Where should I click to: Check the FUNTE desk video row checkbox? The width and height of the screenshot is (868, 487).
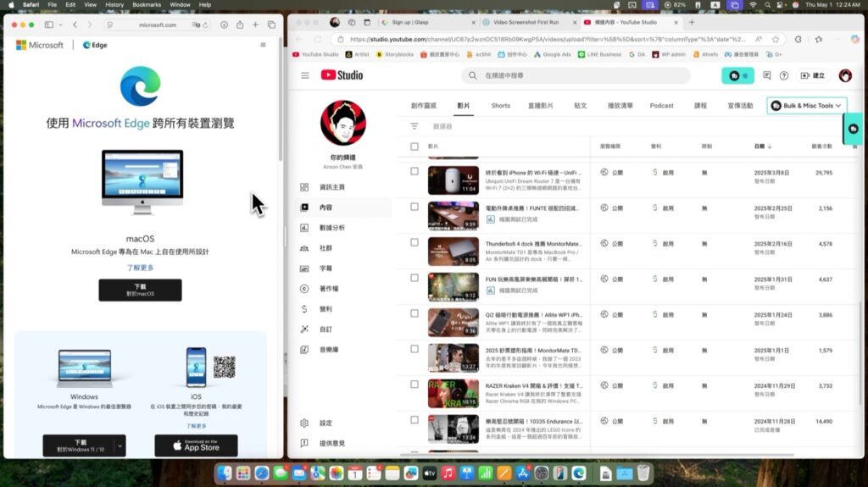[x=414, y=207]
